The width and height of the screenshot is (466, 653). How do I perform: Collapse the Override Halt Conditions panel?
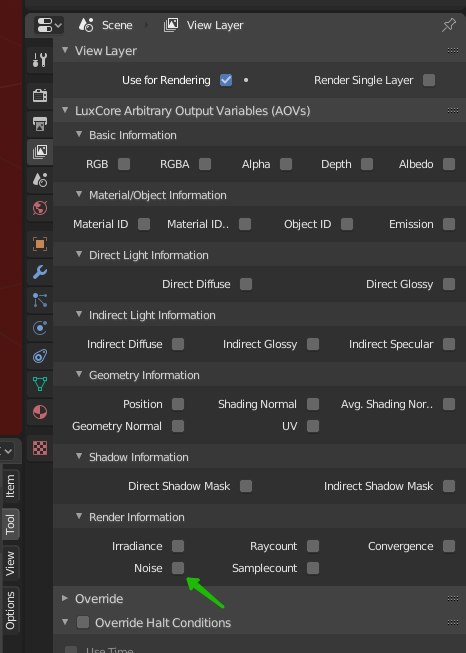(x=65, y=622)
